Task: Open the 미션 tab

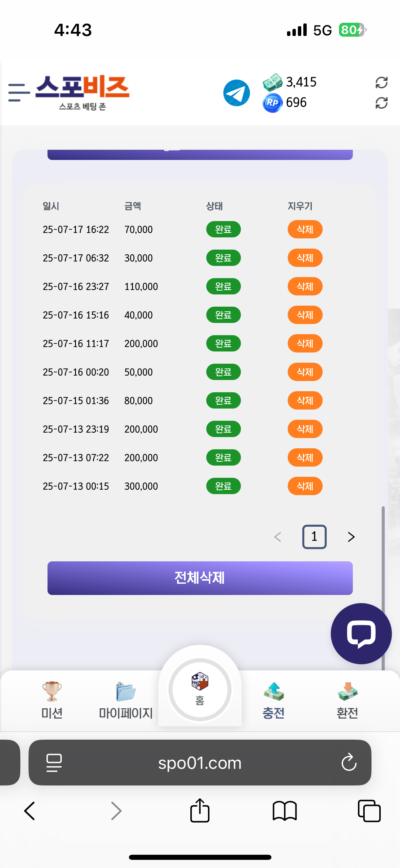Action: (52, 700)
